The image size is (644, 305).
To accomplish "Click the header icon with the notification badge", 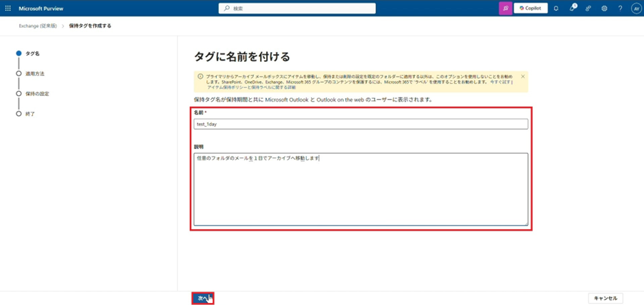I will point(572,8).
